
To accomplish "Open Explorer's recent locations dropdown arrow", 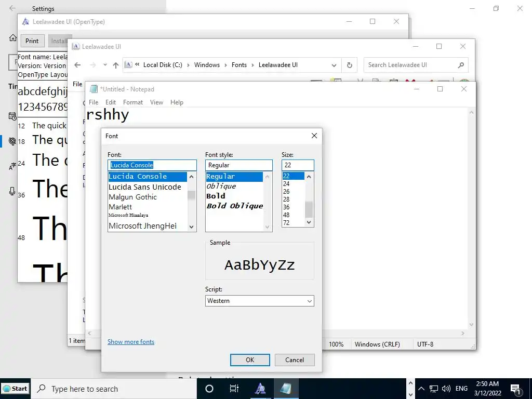I will pyautogui.click(x=105, y=65).
